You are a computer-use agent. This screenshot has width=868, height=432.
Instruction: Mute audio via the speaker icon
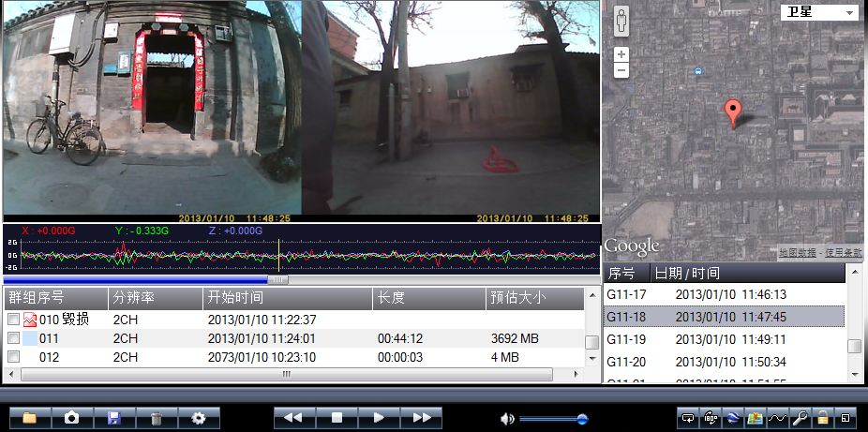(507, 419)
